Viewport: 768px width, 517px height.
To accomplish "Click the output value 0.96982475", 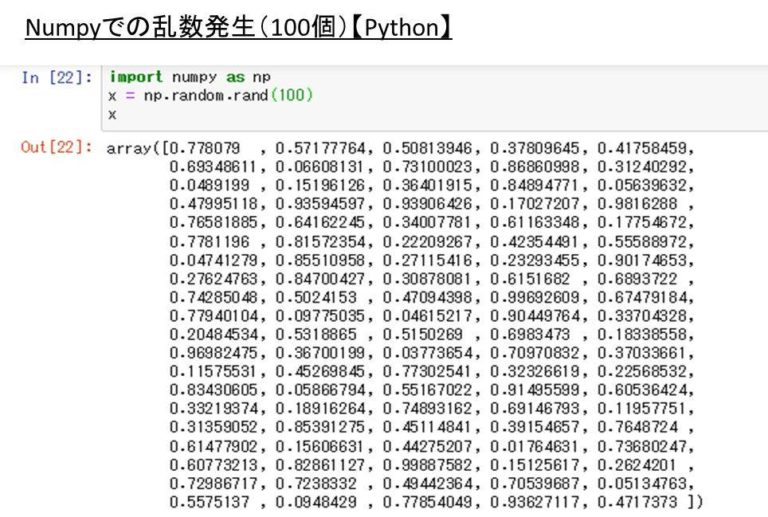I will coord(213,353).
